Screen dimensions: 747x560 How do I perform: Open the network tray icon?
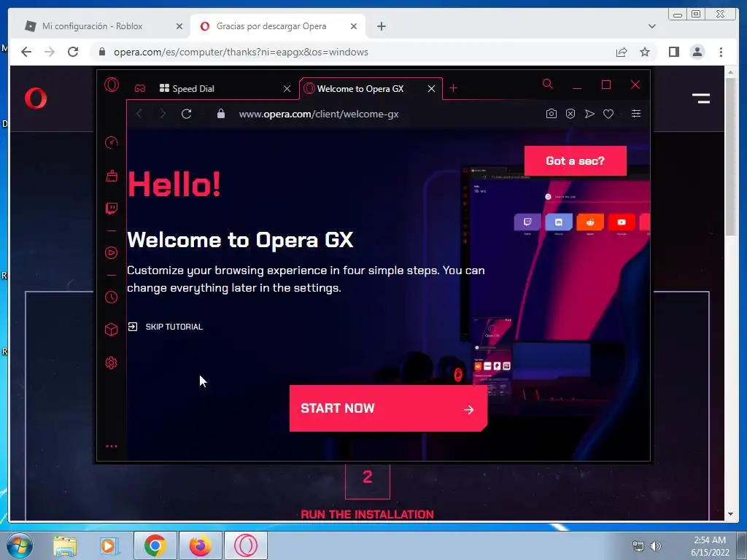click(x=638, y=546)
